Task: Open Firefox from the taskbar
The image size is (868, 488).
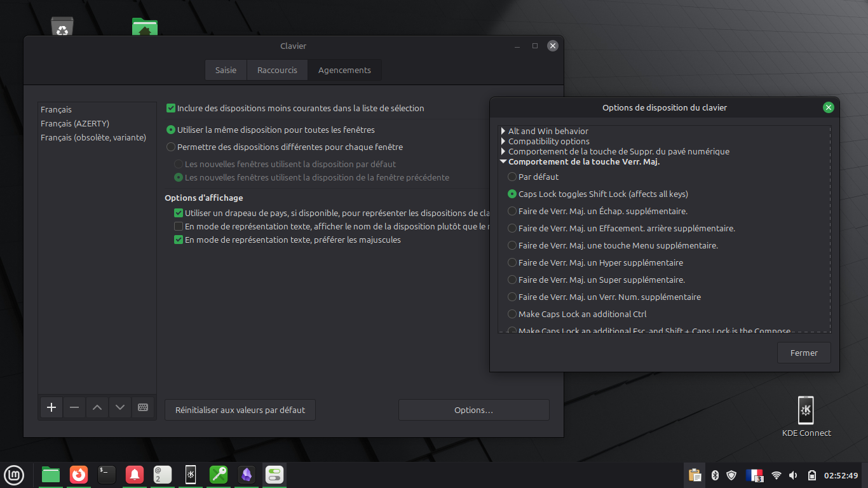Action: [79, 474]
